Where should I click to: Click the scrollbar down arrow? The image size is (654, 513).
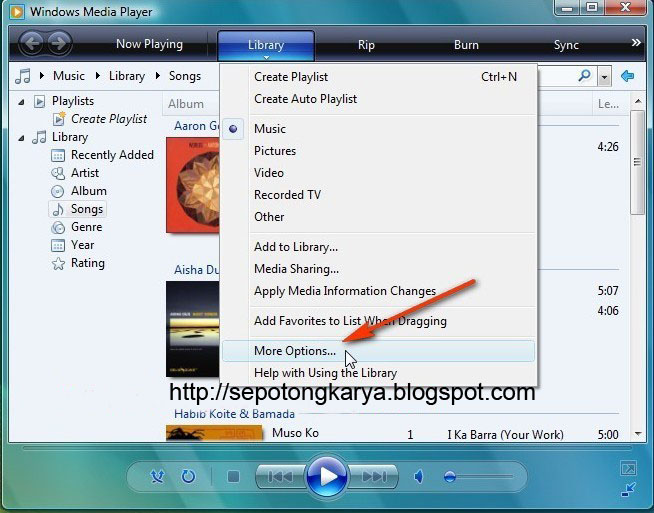pos(638,434)
